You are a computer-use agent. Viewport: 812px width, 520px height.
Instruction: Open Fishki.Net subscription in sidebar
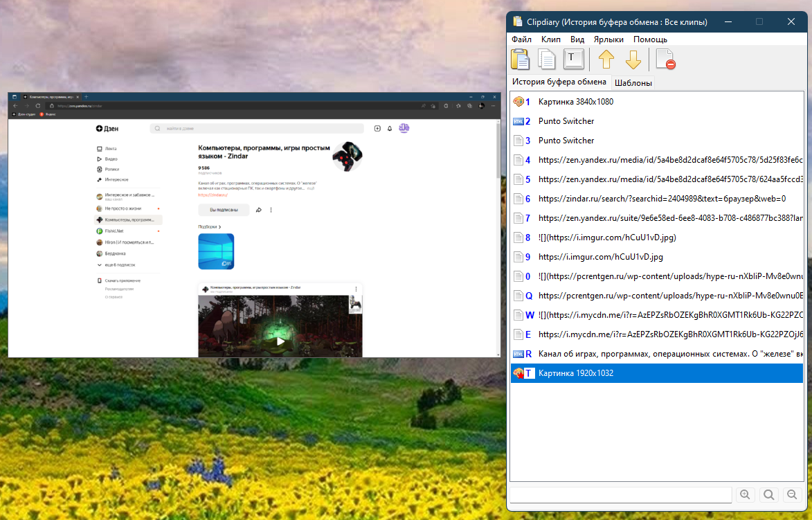click(x=129, y=231)
